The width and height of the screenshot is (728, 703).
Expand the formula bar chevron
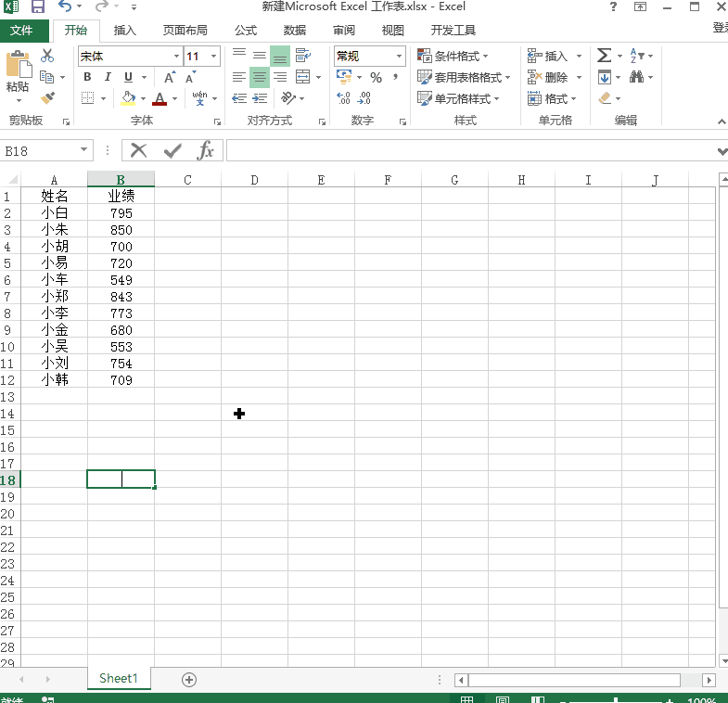click(x=722, y=151)
